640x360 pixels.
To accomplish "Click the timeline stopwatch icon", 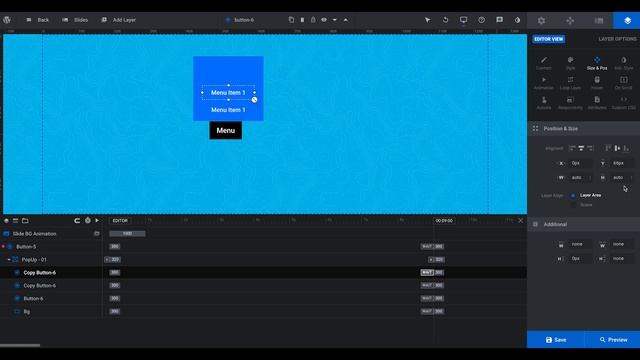I will 87,220.
